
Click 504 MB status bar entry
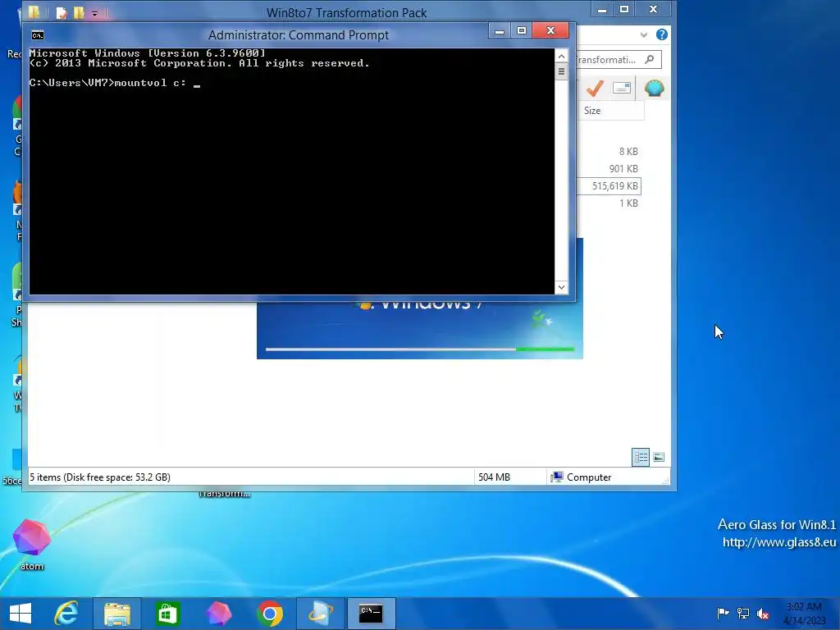click(x=494, y=477)
